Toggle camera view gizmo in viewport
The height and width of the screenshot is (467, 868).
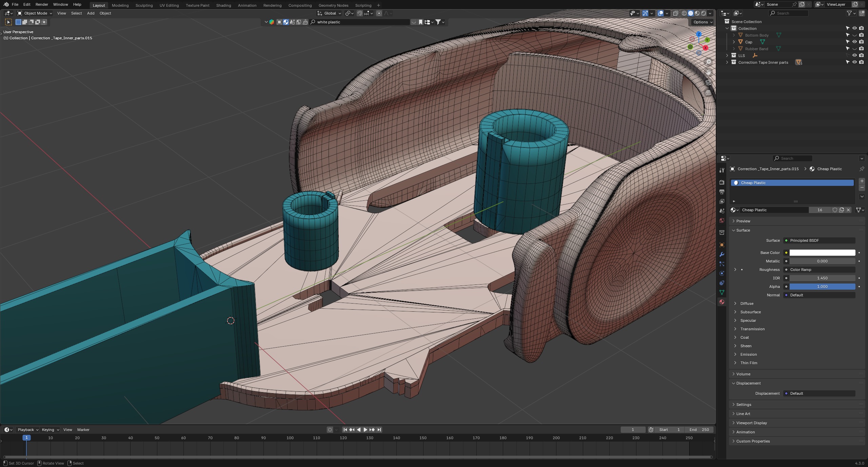click(709, 82)
